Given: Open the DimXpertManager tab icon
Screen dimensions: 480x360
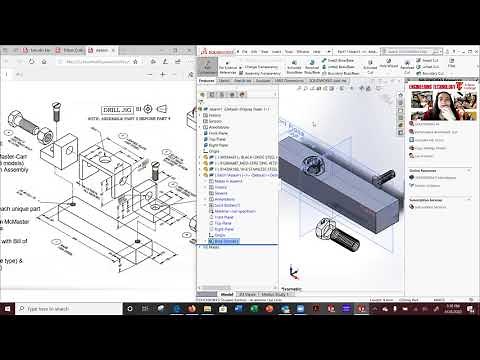Looking at the screenshot, I should click(x=232, y=94).
